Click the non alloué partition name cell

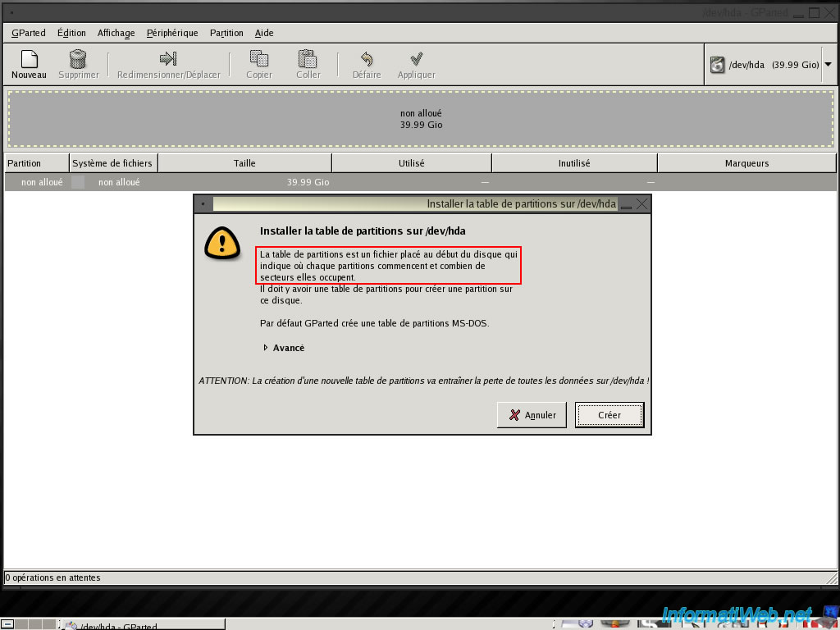tap(42, 182)
